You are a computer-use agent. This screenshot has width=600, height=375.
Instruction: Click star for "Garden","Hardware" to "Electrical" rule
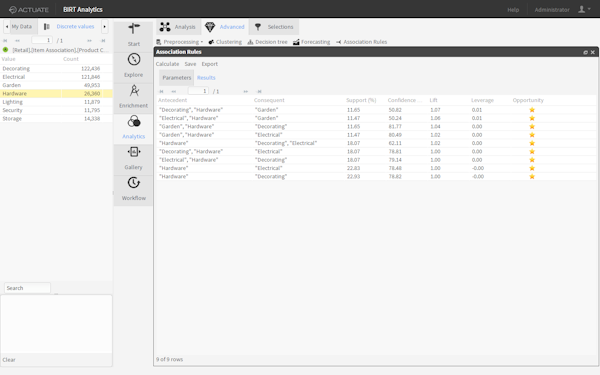point(532,135)
